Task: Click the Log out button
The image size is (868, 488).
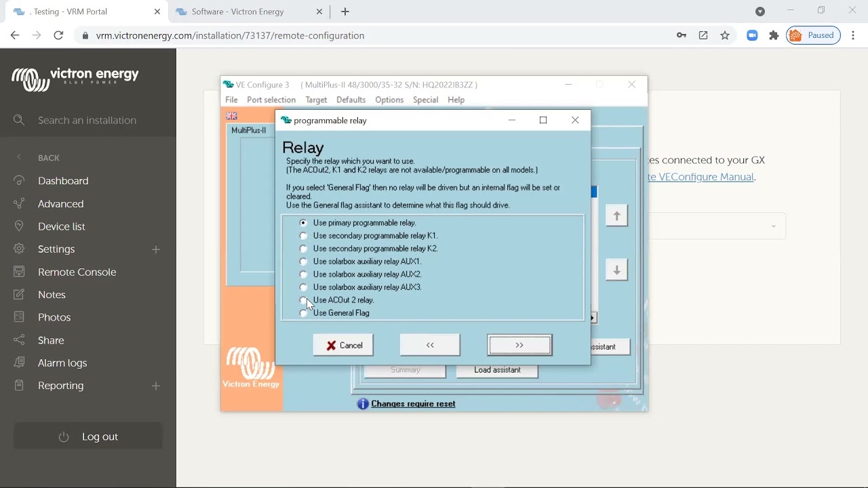Action: [x=88, y=436]
